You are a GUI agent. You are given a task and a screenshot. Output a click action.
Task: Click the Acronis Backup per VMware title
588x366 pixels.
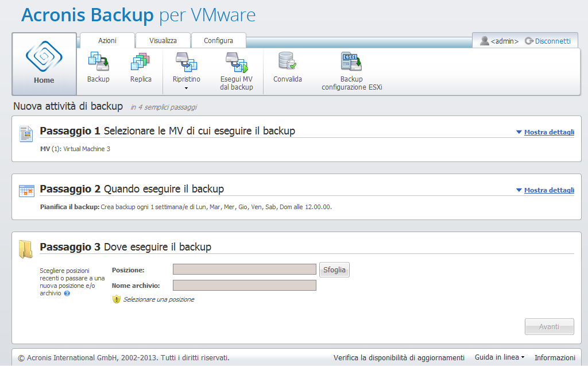138,15
